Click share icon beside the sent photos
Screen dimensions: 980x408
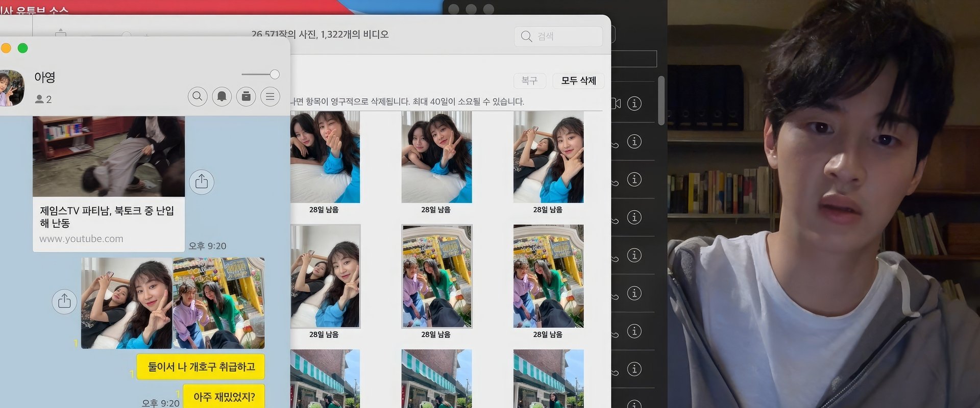(x=64, y=301)
